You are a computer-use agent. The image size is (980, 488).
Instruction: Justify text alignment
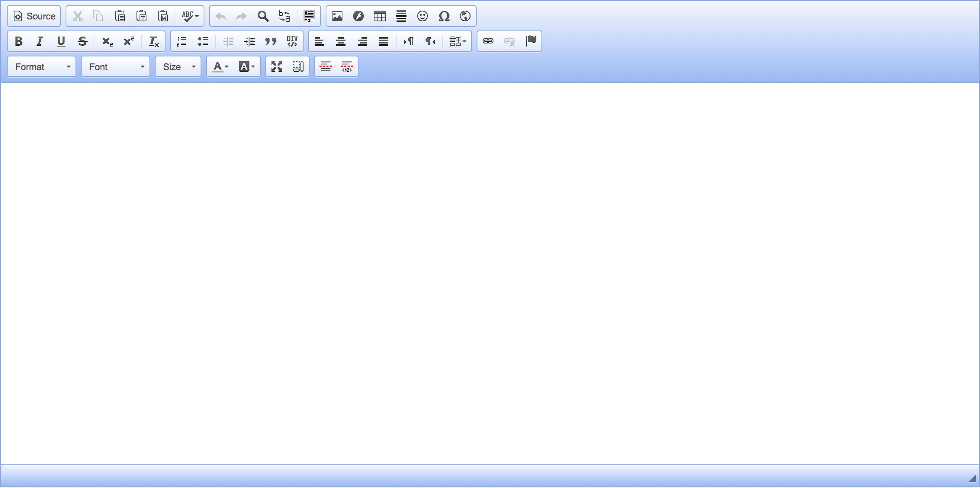click(384, 41)
